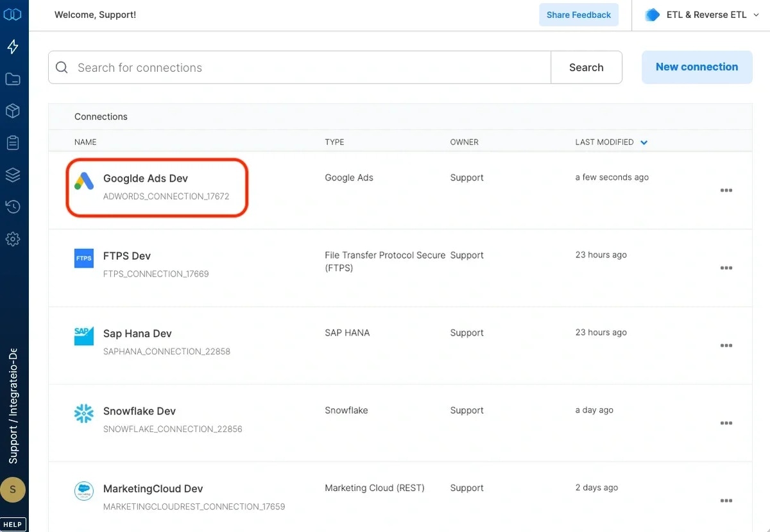Open the settings gear icon in sidebar
Viewport: 770px width, 532px height.
pos(13,239)
